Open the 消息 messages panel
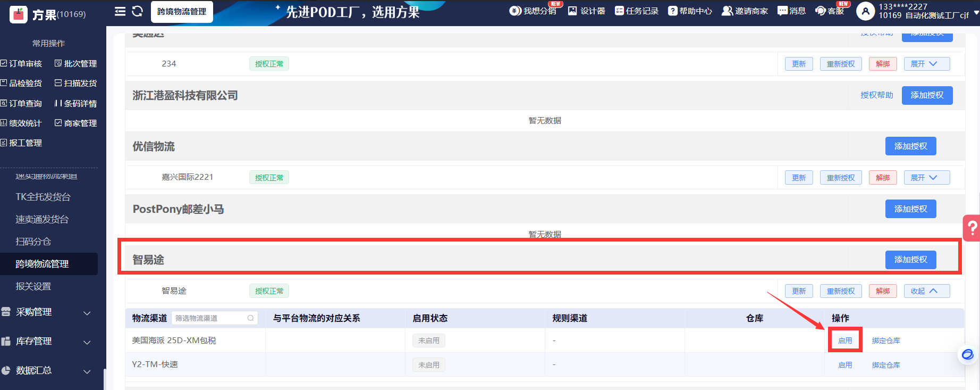 791,11
